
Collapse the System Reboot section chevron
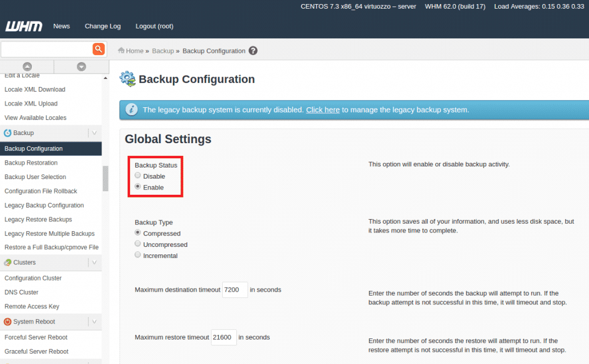[x=94, y=322]
